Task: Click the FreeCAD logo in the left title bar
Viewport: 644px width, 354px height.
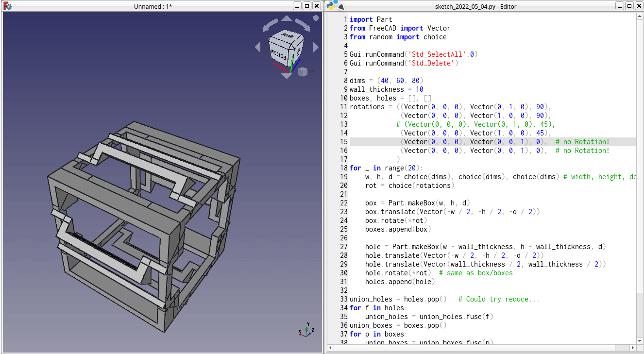Action: 7,5
